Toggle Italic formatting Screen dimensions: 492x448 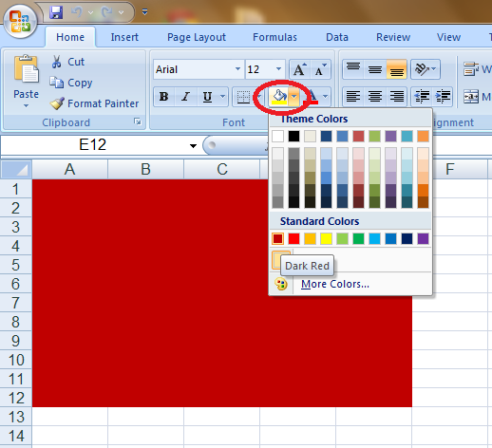(185, 97)
